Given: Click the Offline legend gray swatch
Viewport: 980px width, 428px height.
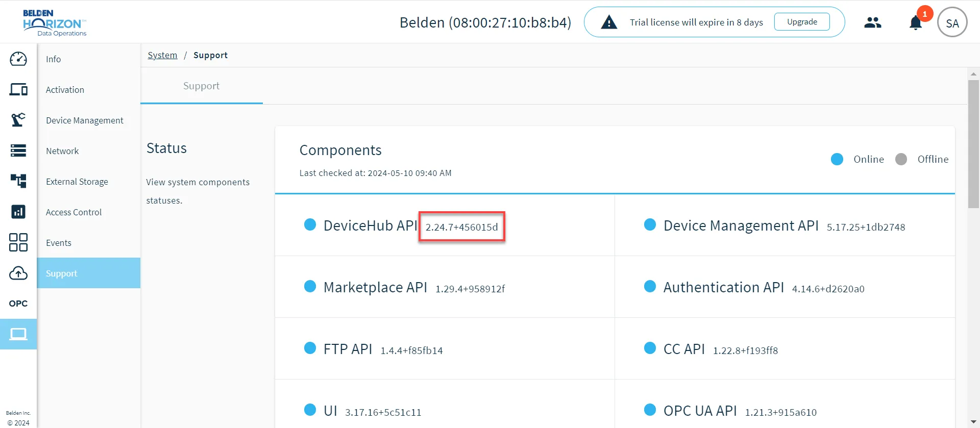Looking at the screenshot, I should tap(901, 159).
